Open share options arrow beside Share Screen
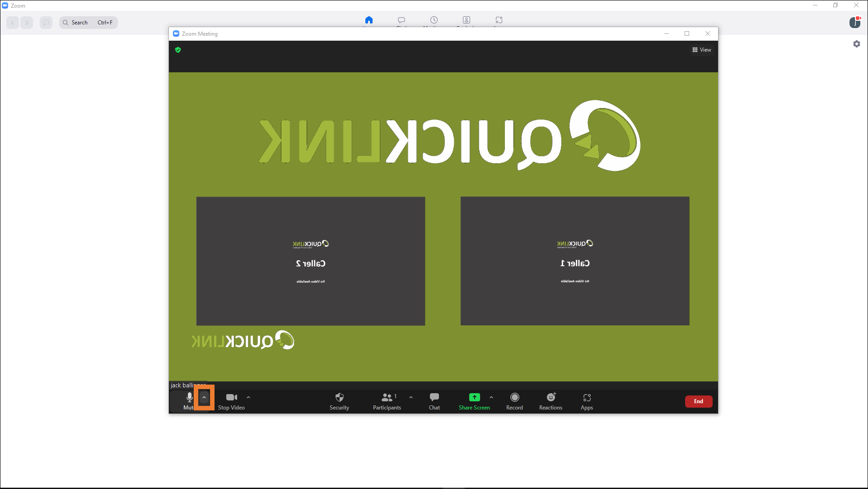The width and height of the screenshot is (868, 489). [491, 397]
